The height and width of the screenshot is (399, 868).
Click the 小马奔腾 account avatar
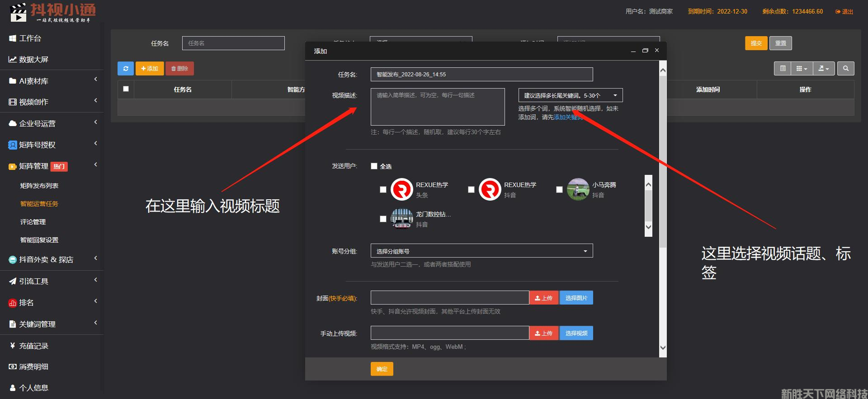(578, 189)
